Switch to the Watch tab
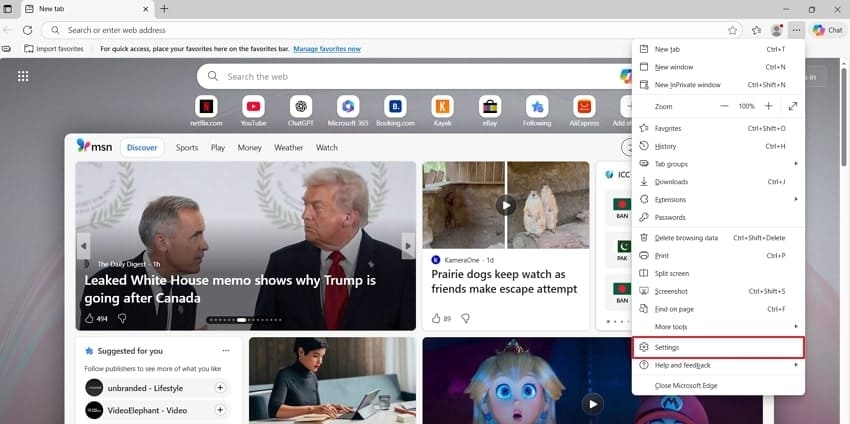Screen dimensions: 850x424 [x=327, y=147]
